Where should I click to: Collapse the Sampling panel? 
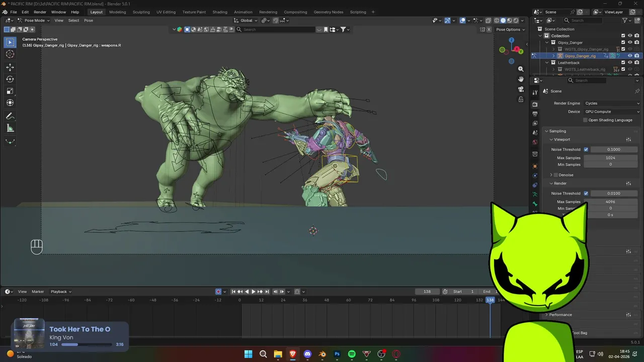547,131
